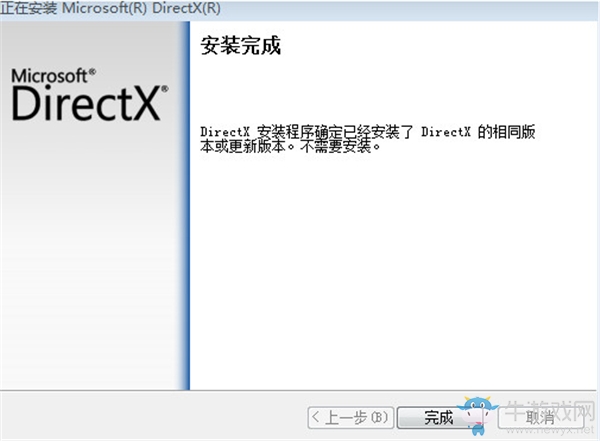Click the 完成 (Finish) button
This screenshot has height=441, width=600.
click(438, 417)
